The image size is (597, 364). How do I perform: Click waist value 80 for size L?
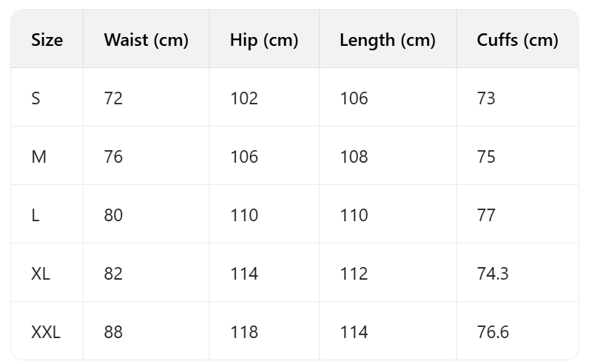[x=113, y=215]
